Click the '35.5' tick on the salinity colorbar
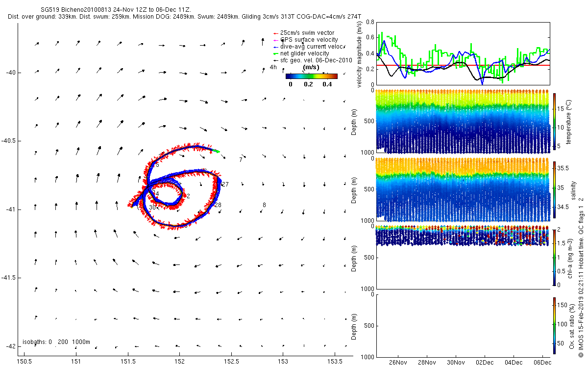 coord(563,168)
